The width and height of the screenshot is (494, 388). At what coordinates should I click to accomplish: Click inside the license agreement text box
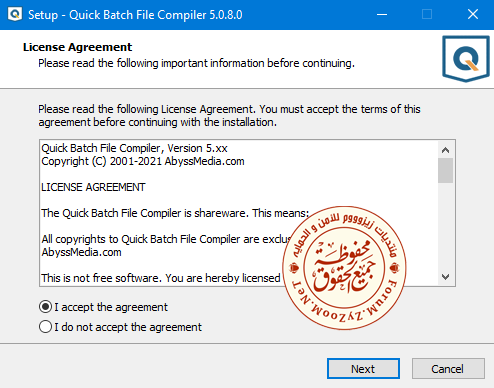click(239, 213)
